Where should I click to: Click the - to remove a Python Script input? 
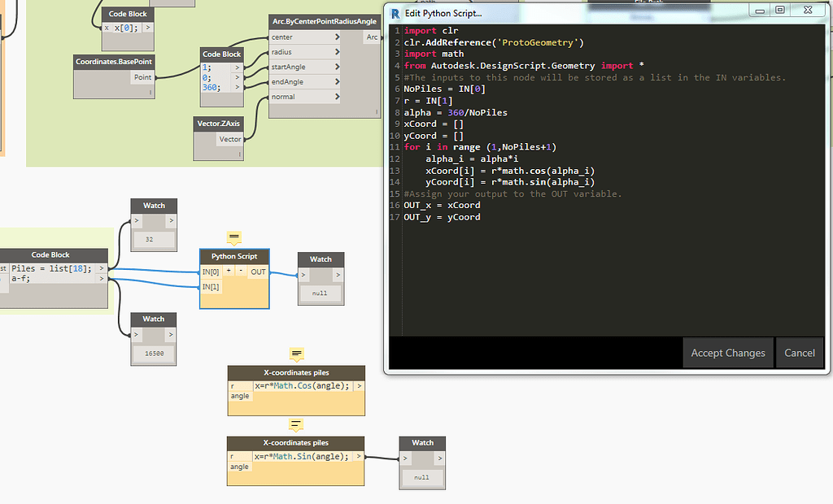click(x=239, y=271)
